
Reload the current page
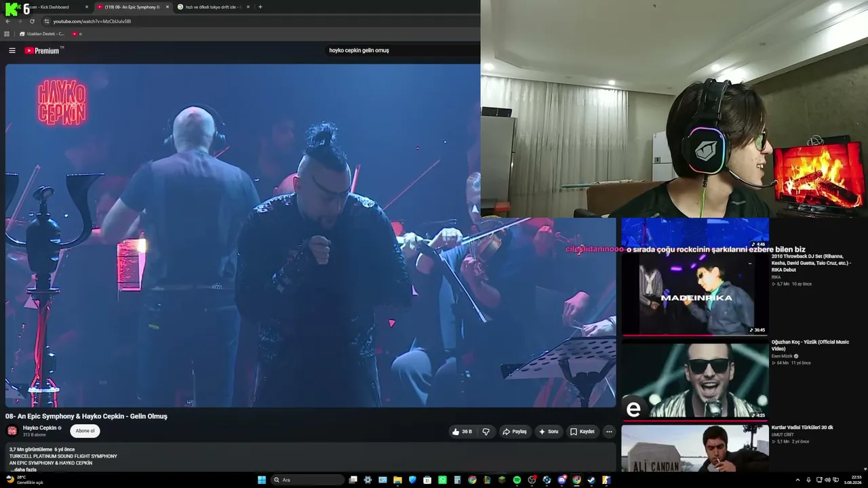[32, 21]
